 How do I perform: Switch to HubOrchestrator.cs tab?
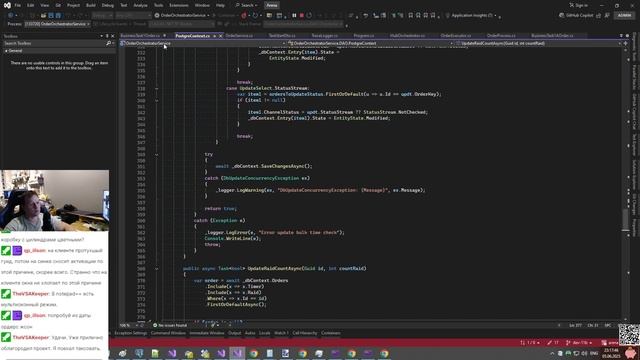[x=407, y=36]
